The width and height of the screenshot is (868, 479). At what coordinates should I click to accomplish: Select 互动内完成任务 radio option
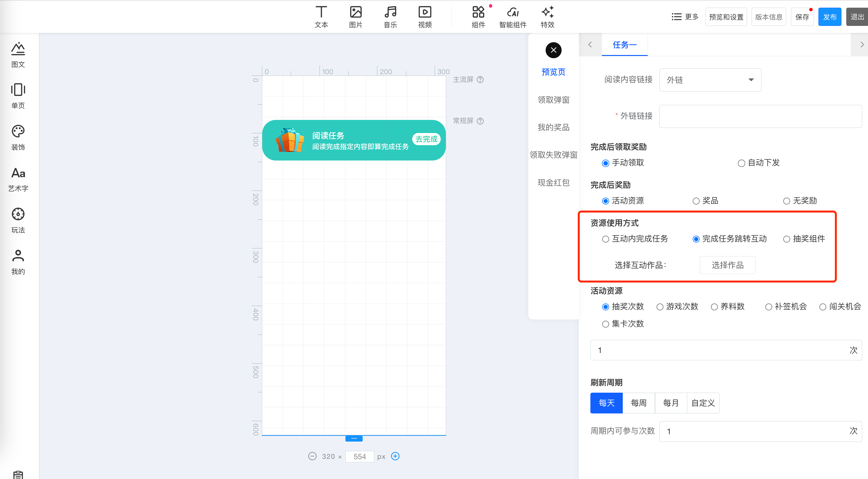[x=605, y=239]
